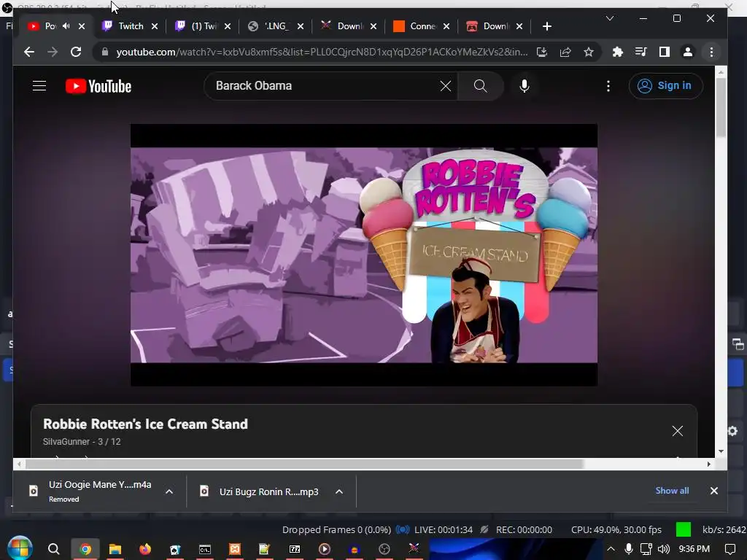Show hidden system tray icons
Image resolution: width=747 pixels, height=560 pixels.
click(x=611, y=549)
